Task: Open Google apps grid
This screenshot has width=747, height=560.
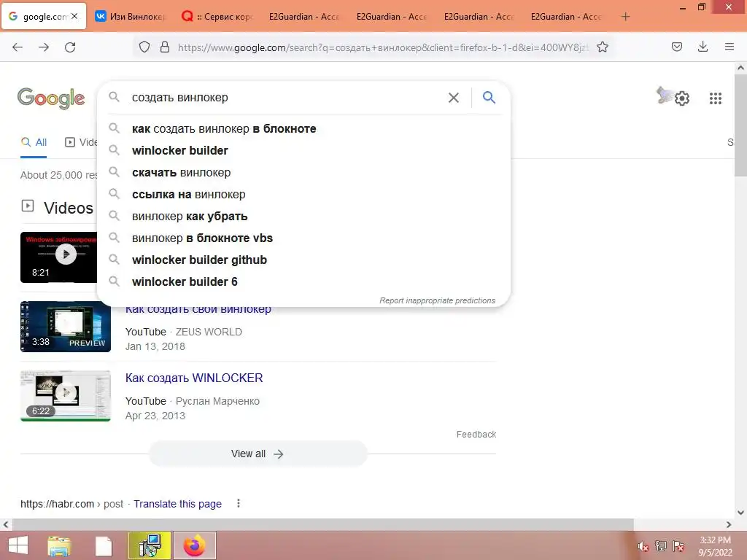Action: pyautogui.click(x=715, y=98)
